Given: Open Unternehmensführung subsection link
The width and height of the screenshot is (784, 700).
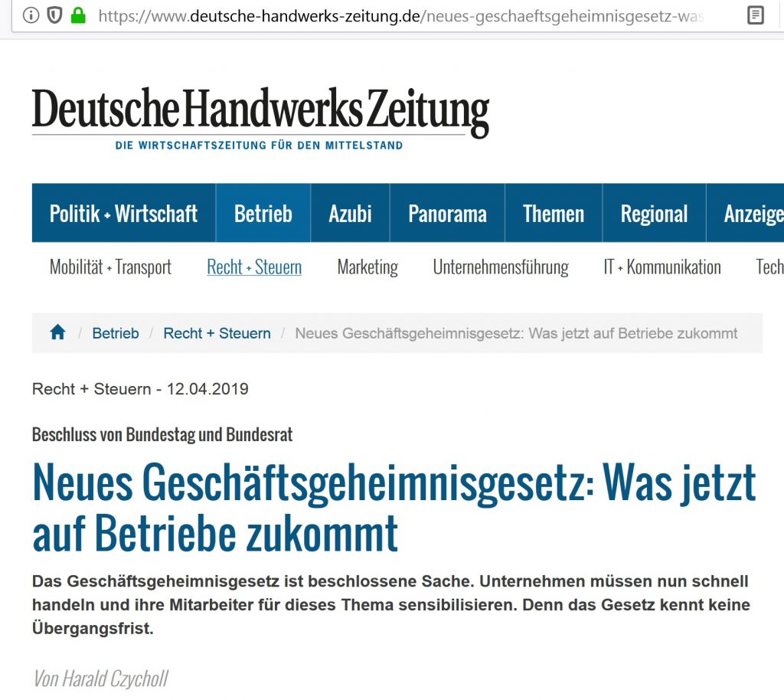Looking at the screenshot, I should (501, 267).
